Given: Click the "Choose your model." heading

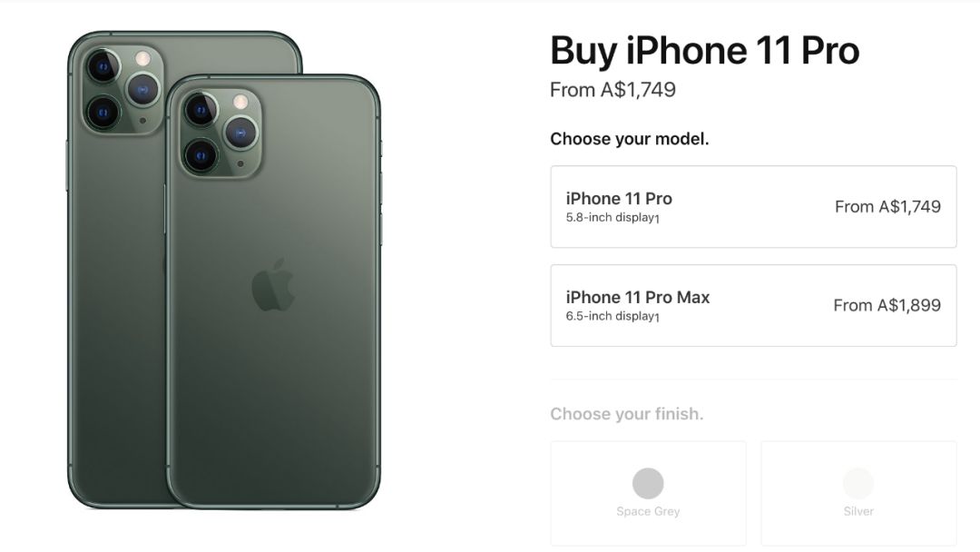Looking at the screenshot, I should point(630,139).
